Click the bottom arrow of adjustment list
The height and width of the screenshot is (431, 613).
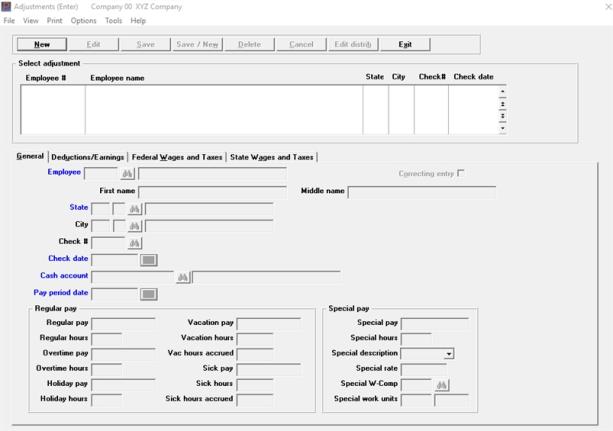click(x=502, y=129)
